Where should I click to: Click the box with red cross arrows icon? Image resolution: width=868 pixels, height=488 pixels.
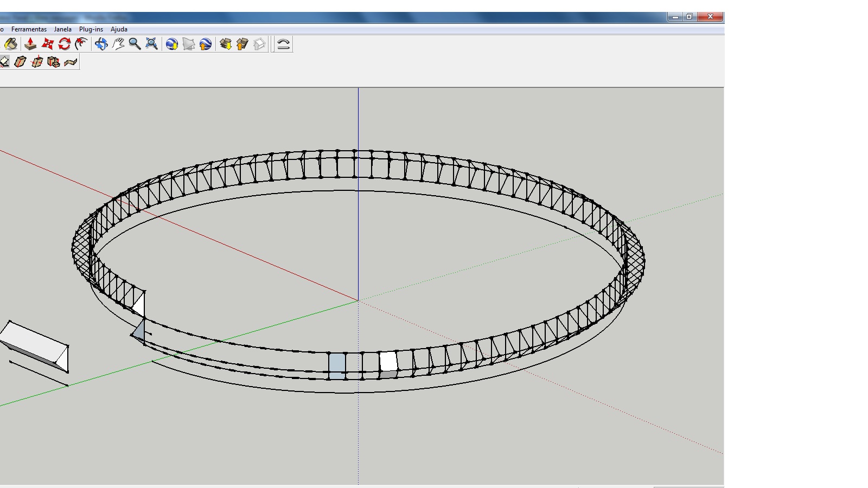[37, 62]
